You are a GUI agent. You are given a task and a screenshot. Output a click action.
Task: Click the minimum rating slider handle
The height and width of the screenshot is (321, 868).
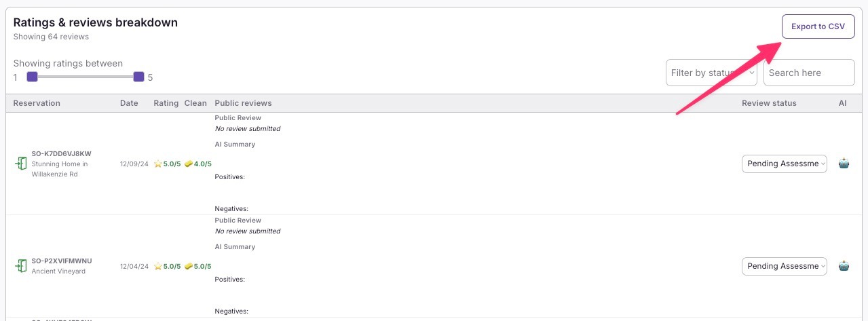pyautogui.click(x=32, y=77)
